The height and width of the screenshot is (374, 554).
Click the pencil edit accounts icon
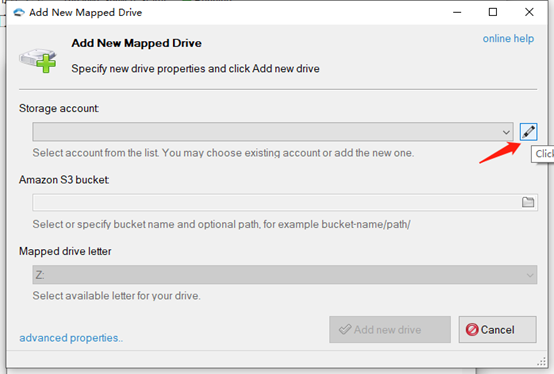[528, 132]
